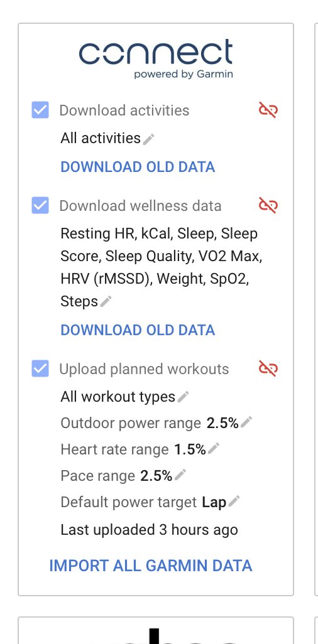Edit Outdoor power range 2.5% pencil
Screen dimensions: 318x644
tap(246, 422)
